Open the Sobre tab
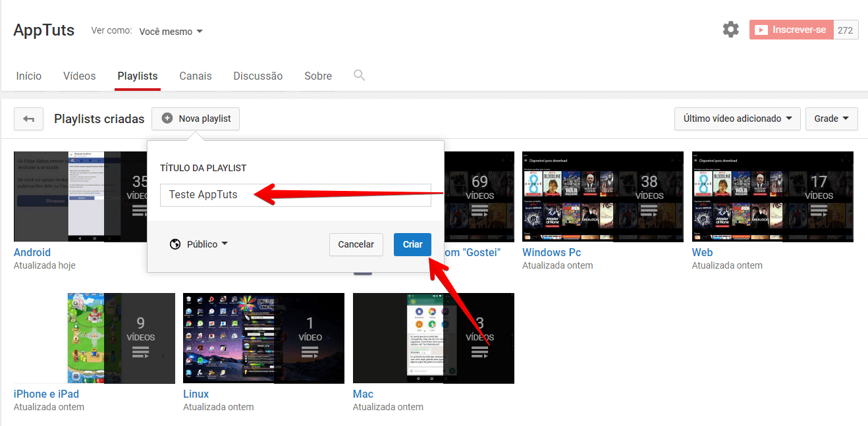Viewport: 868px width, 426px height. [318, 76]
